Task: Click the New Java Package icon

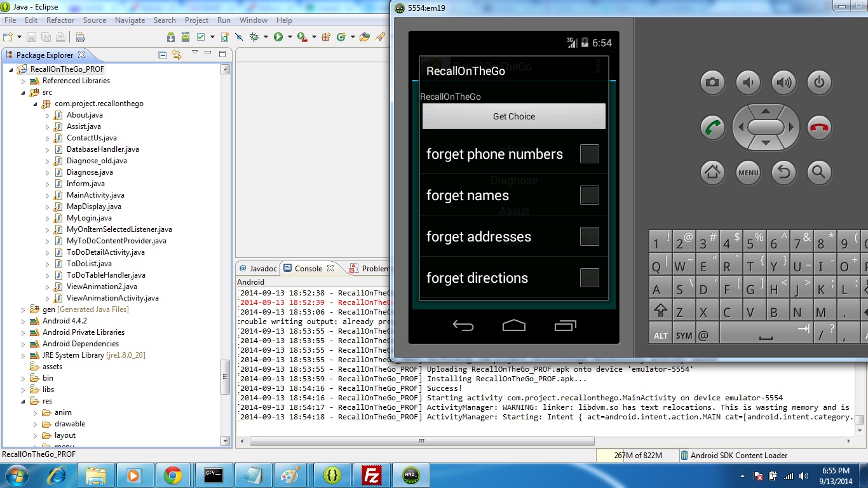Action: (326, 37)
